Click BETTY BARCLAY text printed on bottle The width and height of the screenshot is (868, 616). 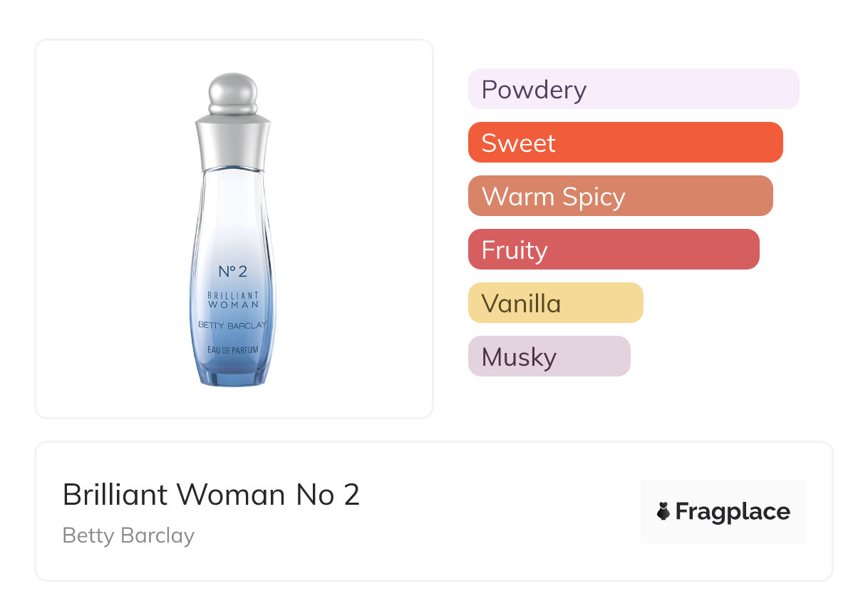click(232, 326)
